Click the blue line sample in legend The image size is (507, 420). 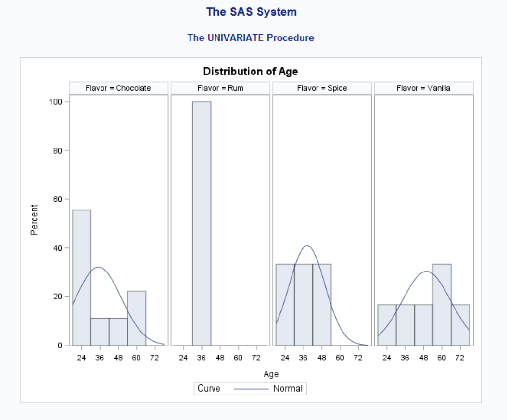[x=251, y=389]
